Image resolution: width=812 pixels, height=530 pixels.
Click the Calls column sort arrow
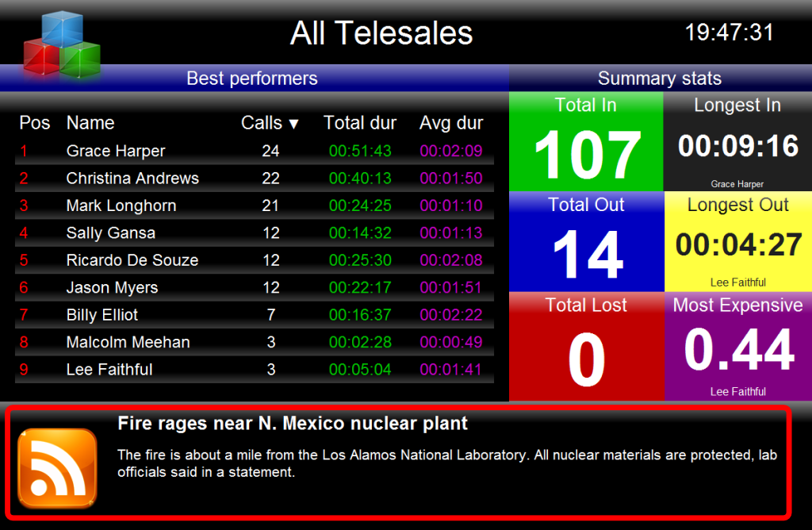[x=293, y=124]
